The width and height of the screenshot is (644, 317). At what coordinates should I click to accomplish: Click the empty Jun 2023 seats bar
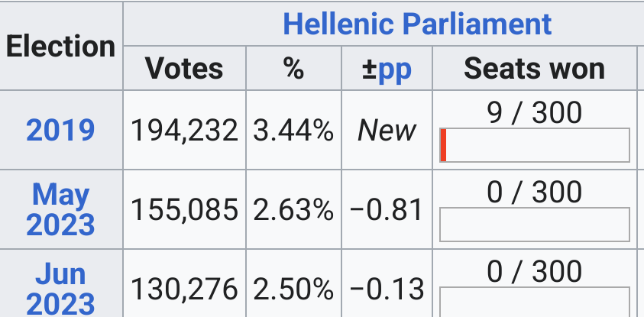point(534,302)
